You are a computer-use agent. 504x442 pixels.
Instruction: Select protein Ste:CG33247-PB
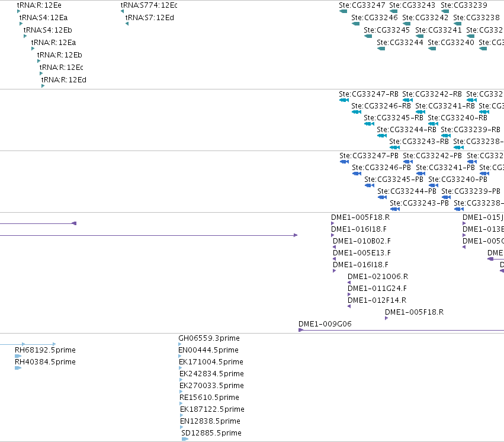[369, 156]
